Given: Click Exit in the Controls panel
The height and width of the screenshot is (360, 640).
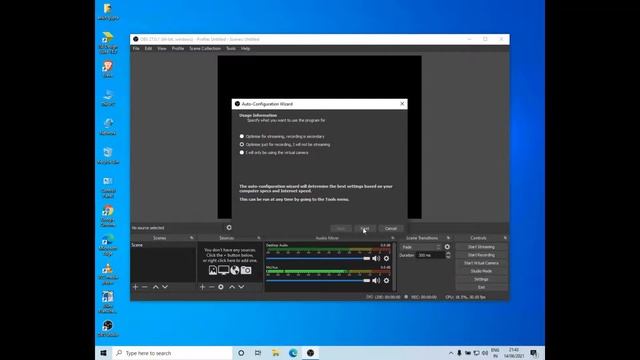Looking at the screenshot, I should (x=481, y=287).
